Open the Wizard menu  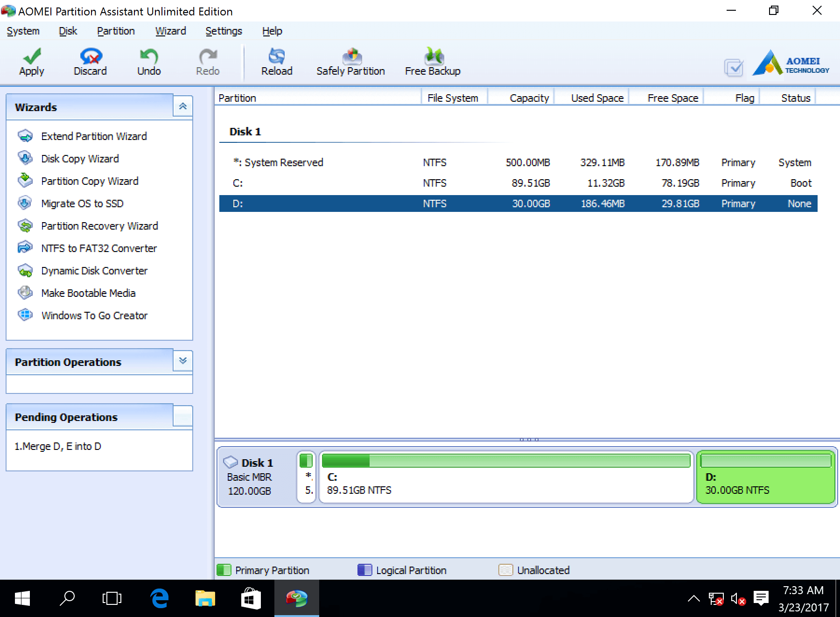(170, 31)
